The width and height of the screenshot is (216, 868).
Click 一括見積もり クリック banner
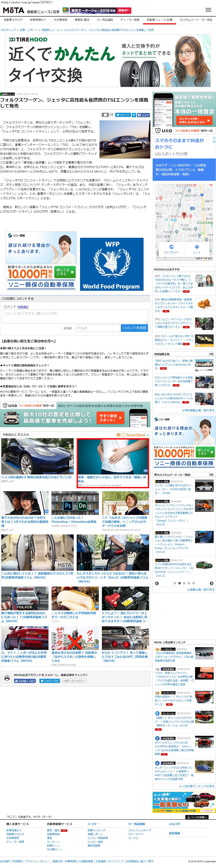coord(184,802)
